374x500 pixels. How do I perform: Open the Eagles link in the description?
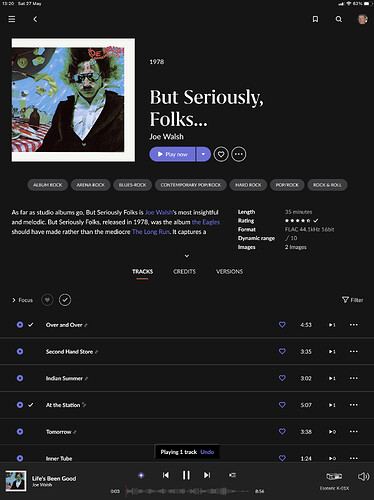tap(206, 222)
